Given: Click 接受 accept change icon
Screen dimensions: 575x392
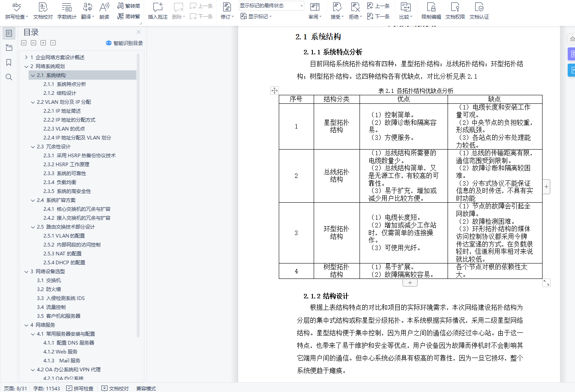Looking at the screenshot, I should pos(337,7).
